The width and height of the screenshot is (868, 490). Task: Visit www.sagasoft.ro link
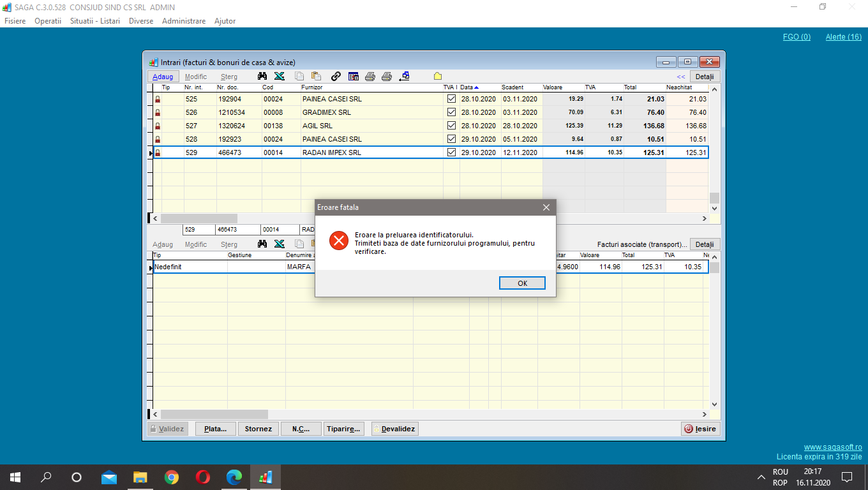833,448
